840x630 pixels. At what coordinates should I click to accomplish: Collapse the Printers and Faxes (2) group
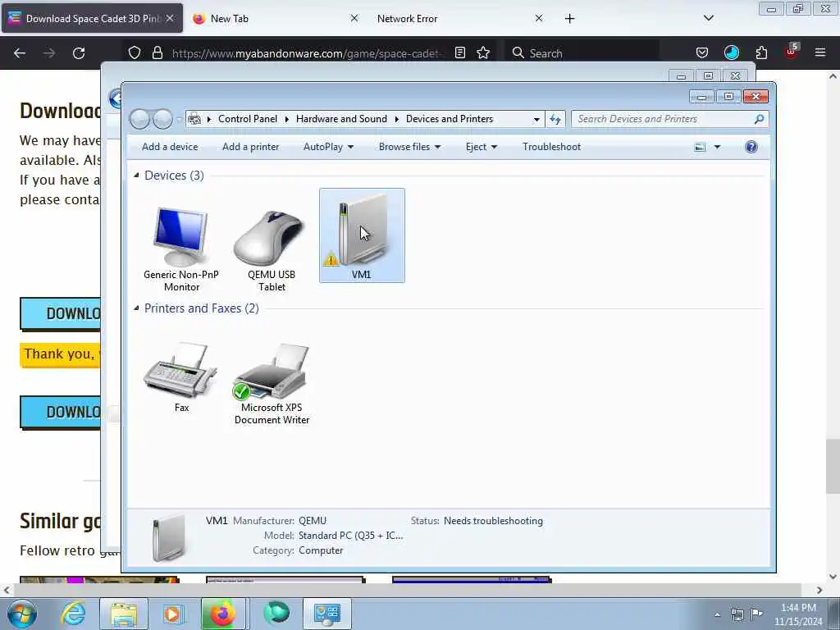coord(136,308)
